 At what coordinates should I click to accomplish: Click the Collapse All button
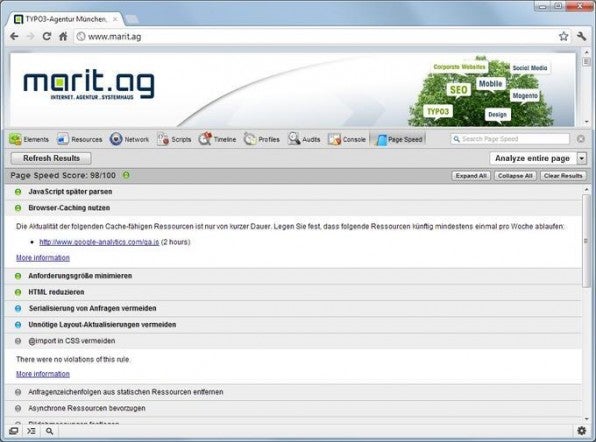click(515, 176)
